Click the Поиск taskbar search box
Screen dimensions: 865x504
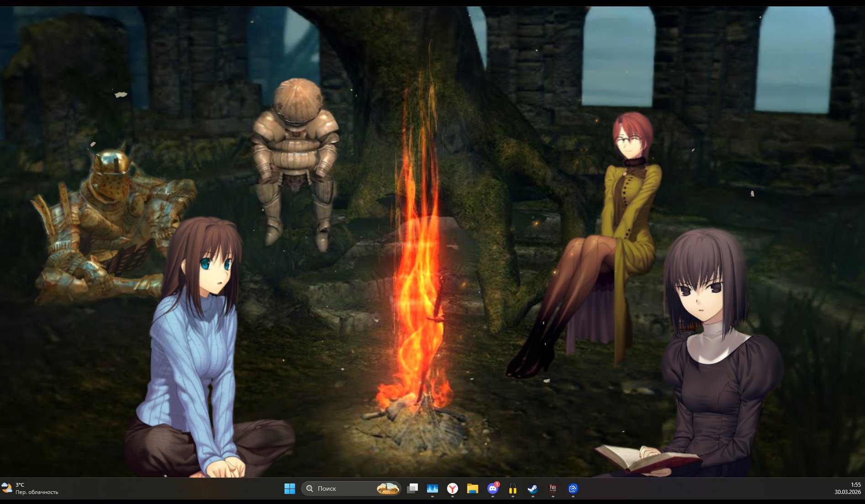click(351, 489)
